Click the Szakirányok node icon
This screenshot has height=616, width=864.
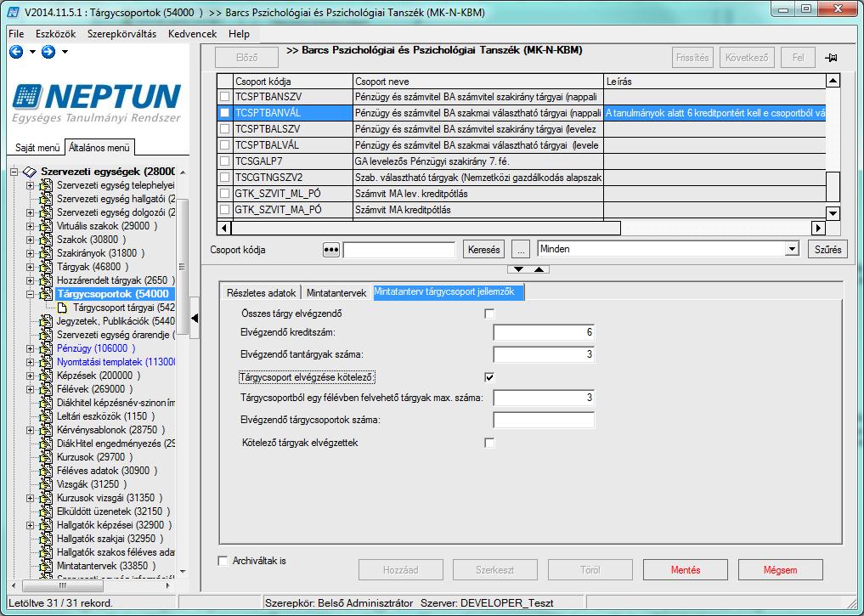[x=46, y=253]
